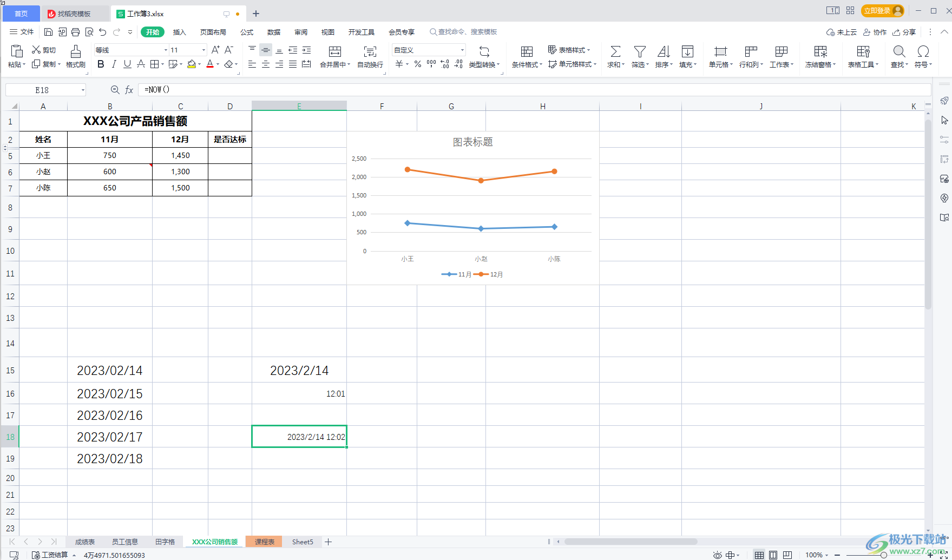Viewport: 952px width, 560px height.
Task: Open the Insert (插入) ribbon tab
Action: (179, 32)
